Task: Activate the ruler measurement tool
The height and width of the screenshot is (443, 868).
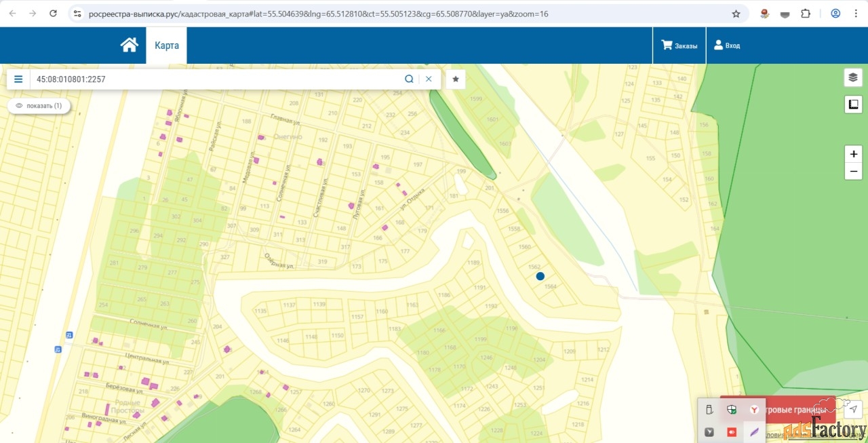Action: pyautogui.click(x=853, y=104)
